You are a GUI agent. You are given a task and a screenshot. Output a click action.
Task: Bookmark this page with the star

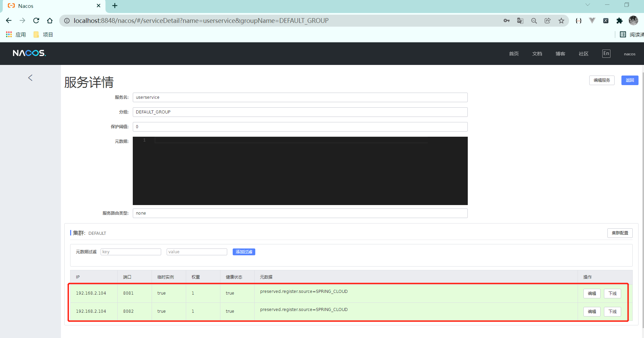561,21
